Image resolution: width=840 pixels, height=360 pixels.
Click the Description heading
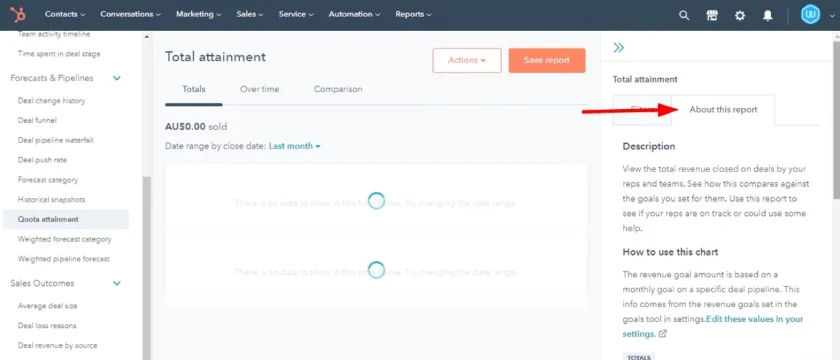(x=649, y=146)
